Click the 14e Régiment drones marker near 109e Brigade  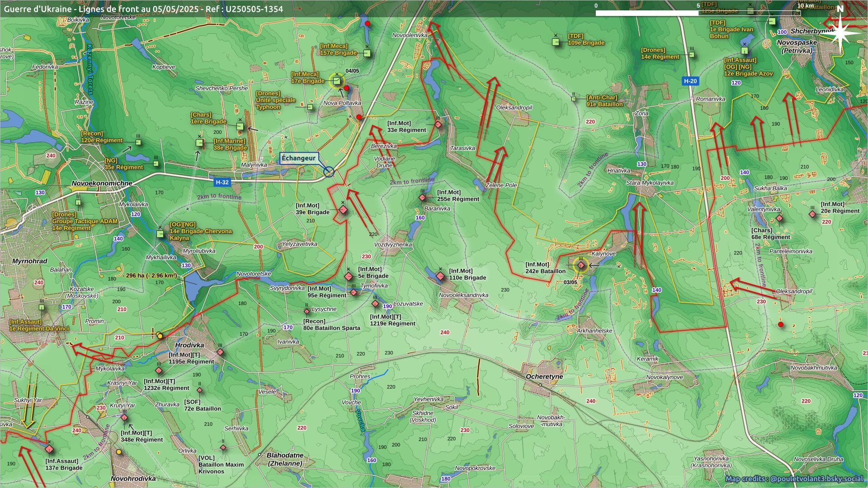[x=692, y=54]
